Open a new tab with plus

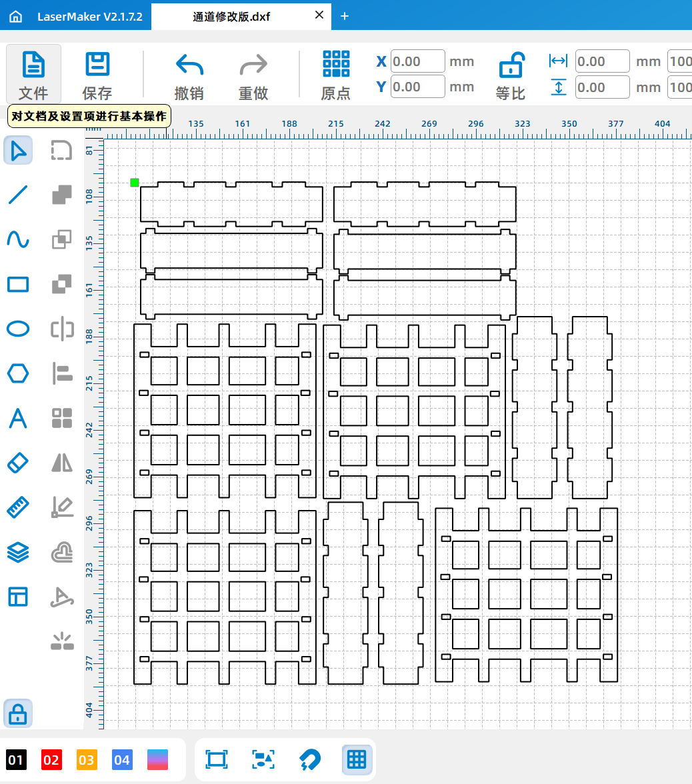[345, 16]
